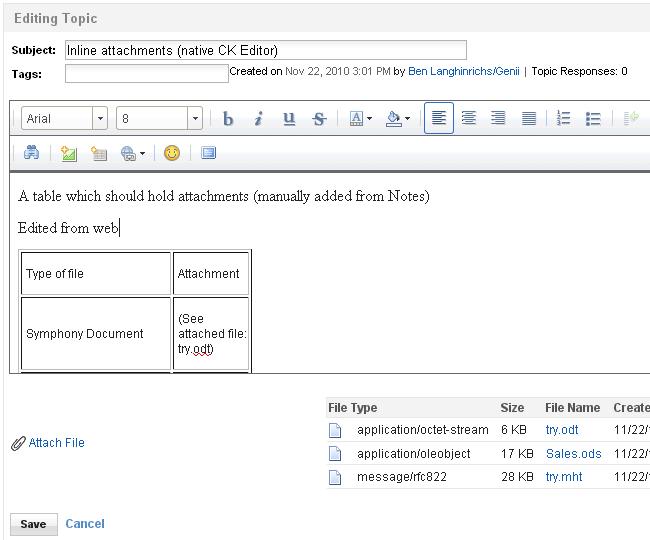Justify the paragraph text
This screenshot has height=540, width=650.
click(529, 119)
